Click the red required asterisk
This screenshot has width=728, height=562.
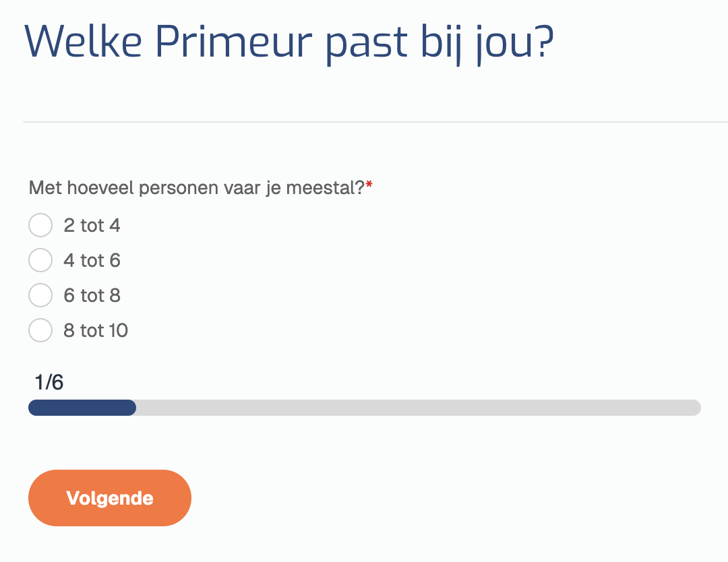(369, 186)
